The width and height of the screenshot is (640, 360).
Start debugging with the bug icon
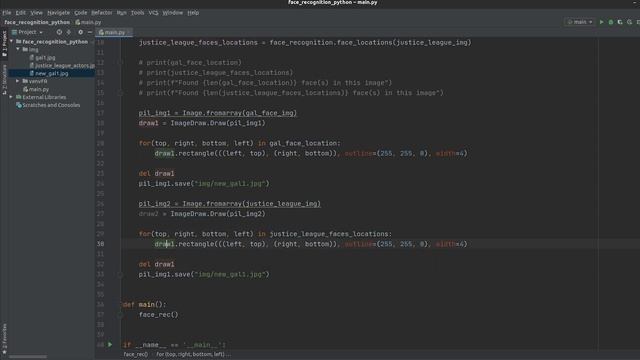point(611,22)
